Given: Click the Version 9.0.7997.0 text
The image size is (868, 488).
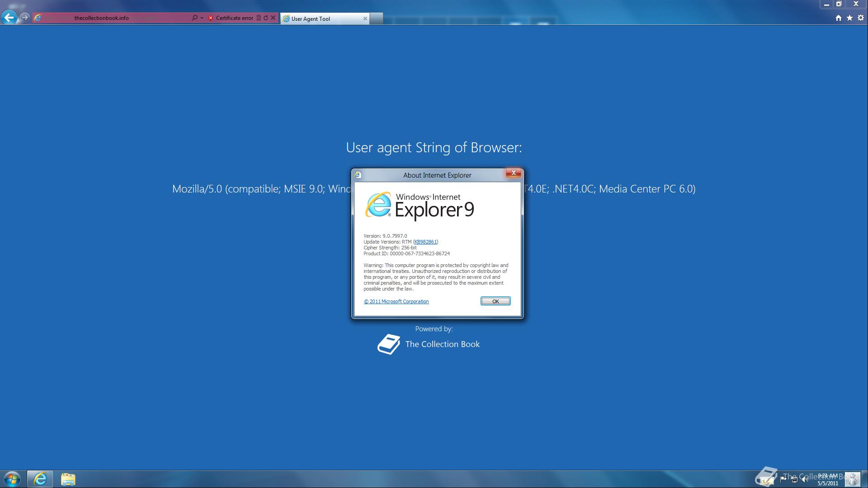Looking at the screenshot, I should pos(385,236).
